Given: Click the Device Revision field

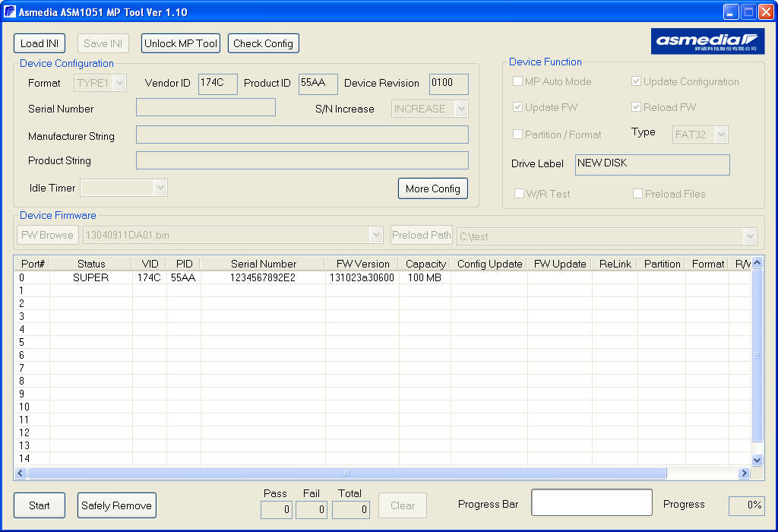Looking at the screenshot, I should (x=448, y=84).
